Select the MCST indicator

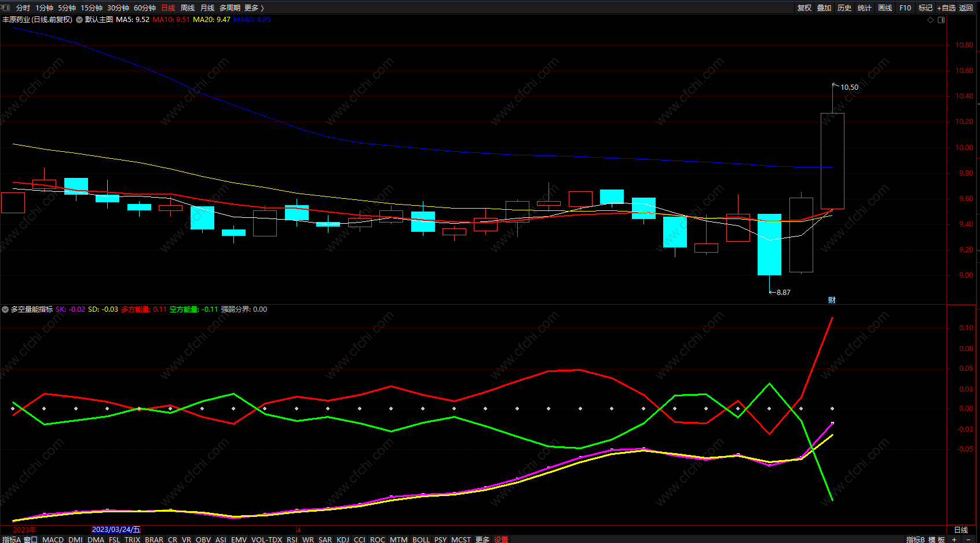(x=461, y=540)
